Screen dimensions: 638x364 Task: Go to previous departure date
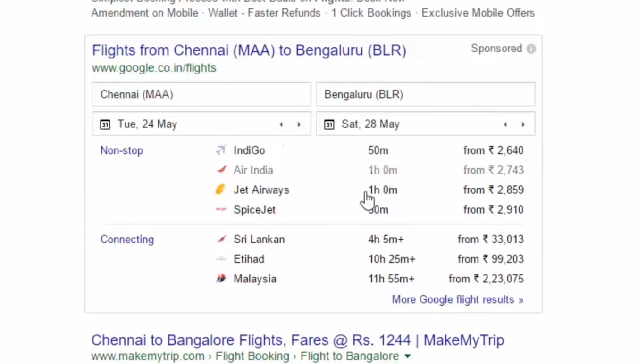point(281,124)
